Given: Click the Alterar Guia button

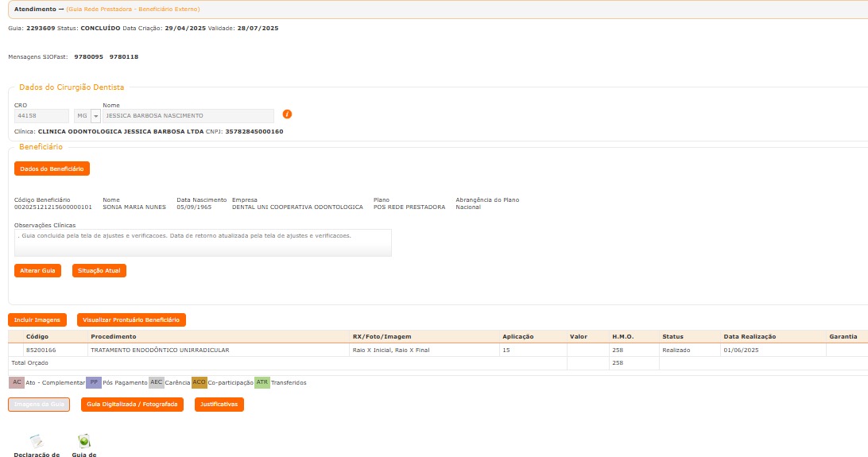Looking at the screenshot, I should click(x=37, y=270).
